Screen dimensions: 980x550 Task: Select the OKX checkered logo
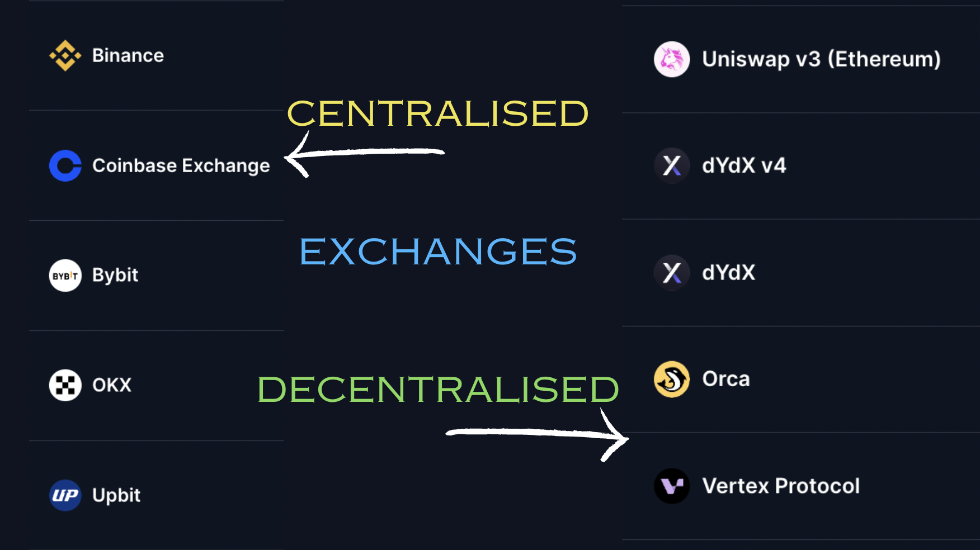point(65,385)
